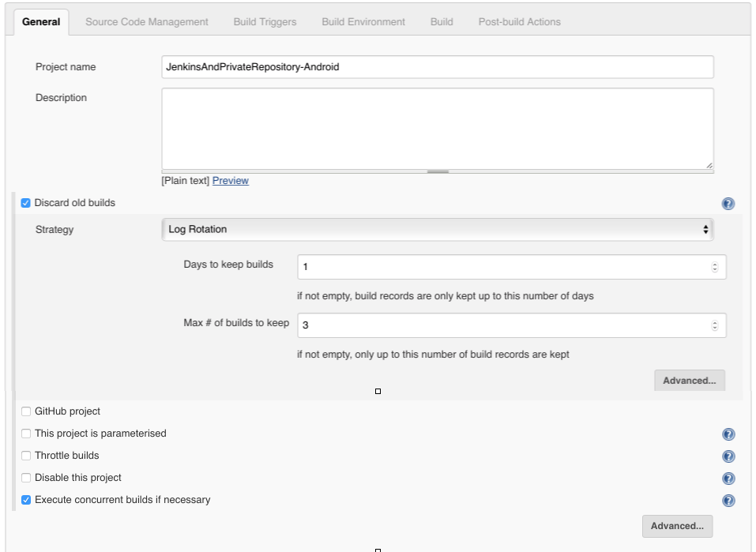Tick the Disable this project checkbox
Viewport: 756px width, 552px height.
click(x=26, y=478)
